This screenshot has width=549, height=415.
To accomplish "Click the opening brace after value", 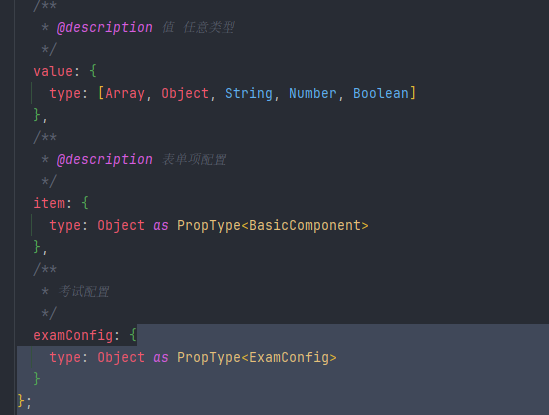I will tap(93, 71).
